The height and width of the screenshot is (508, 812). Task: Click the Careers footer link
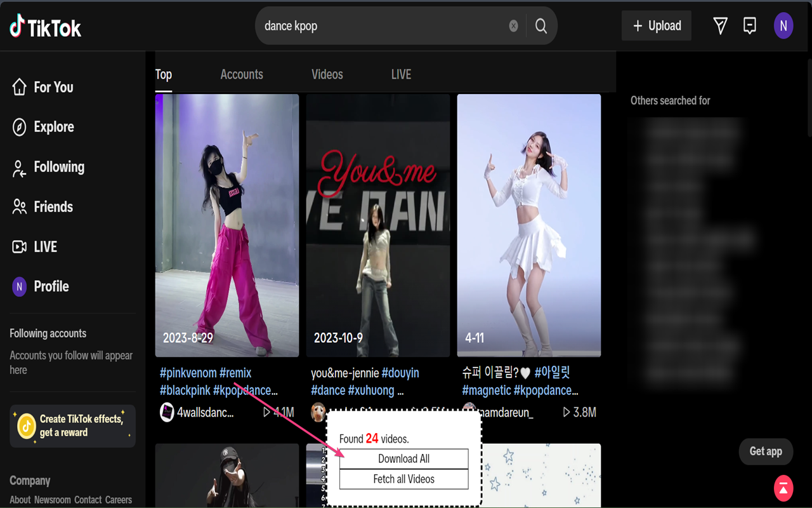click(x=119, y=500)
